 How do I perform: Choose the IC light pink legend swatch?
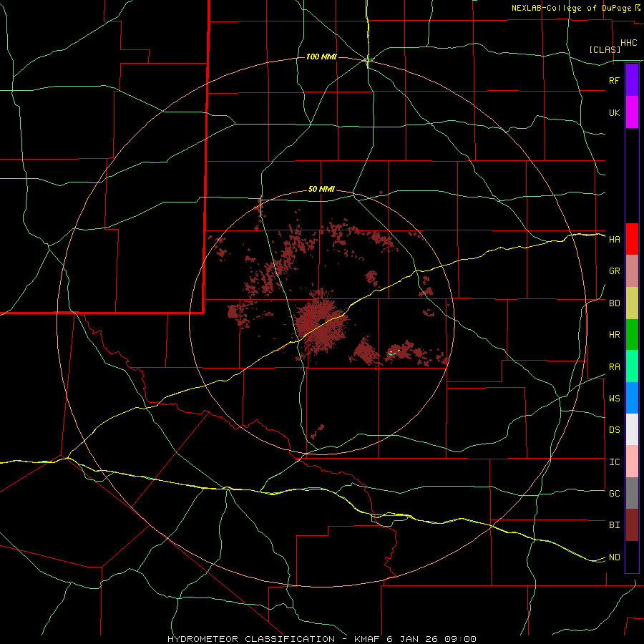coord(632,462)
